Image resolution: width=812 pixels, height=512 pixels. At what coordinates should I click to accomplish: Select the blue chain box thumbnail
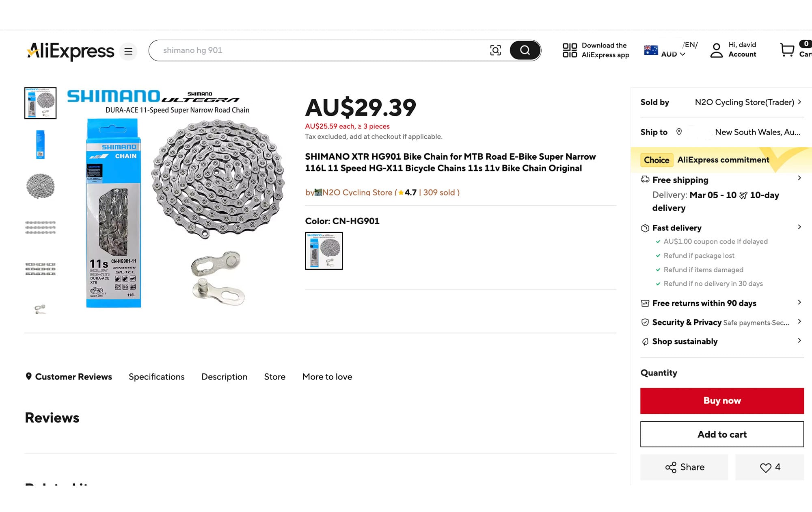[x=40, y=145]
